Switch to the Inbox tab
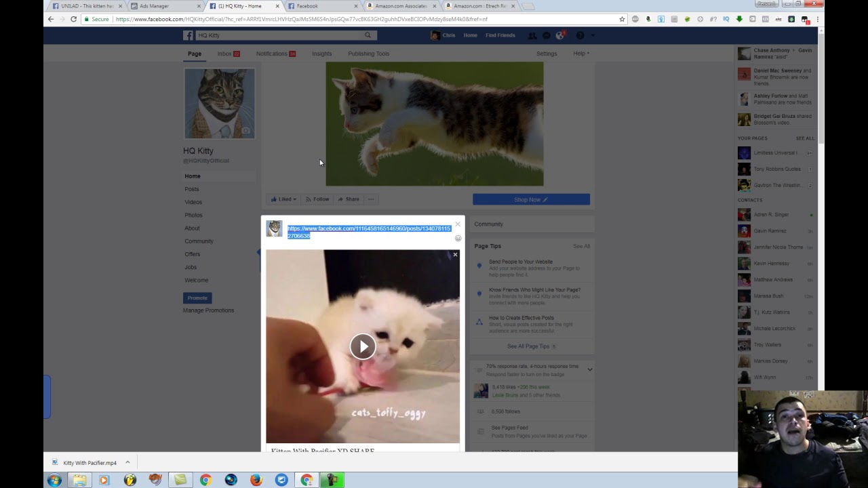Screen dimensions: 868x488 coord(229,54)
